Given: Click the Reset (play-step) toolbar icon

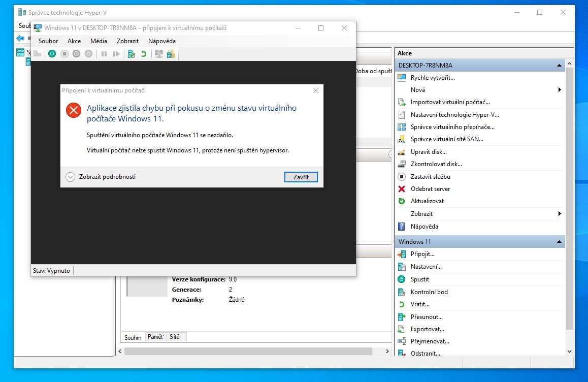Looking at the screenshot, I should [x=116, y=54].
